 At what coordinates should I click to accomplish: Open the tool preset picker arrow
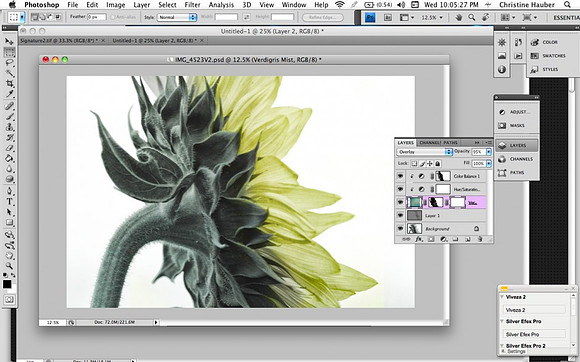click(23, 17)
